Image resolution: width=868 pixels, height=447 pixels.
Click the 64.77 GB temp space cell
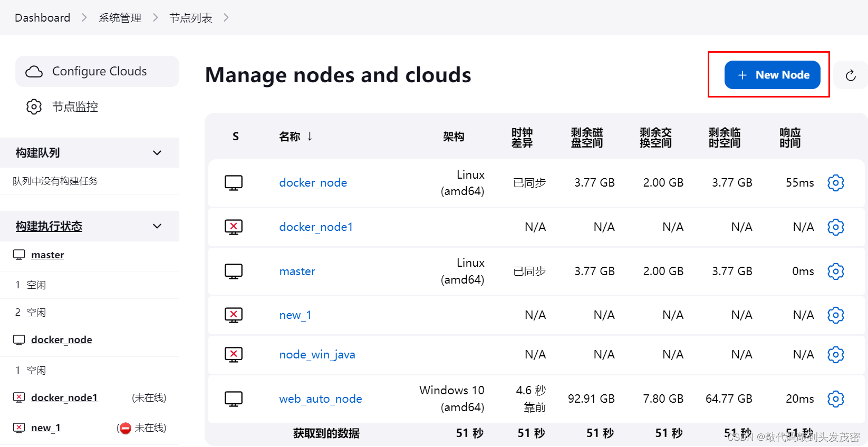(729, 399)
